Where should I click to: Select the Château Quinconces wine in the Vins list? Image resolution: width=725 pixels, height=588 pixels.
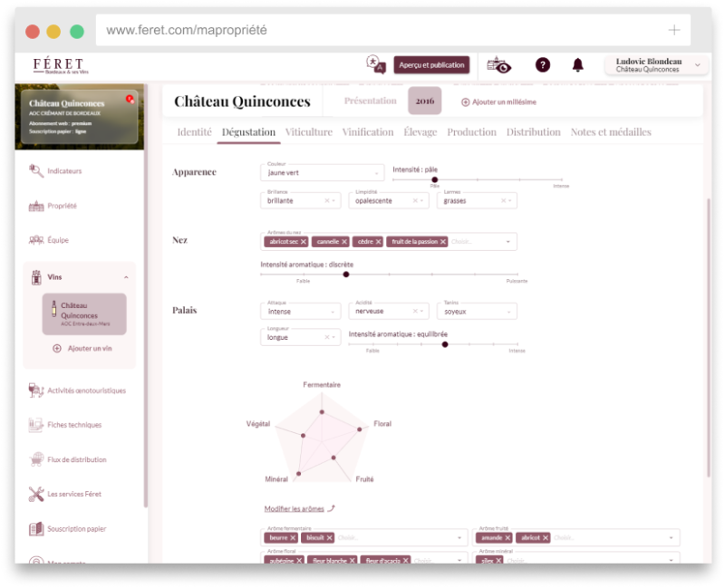pos(84,313)
